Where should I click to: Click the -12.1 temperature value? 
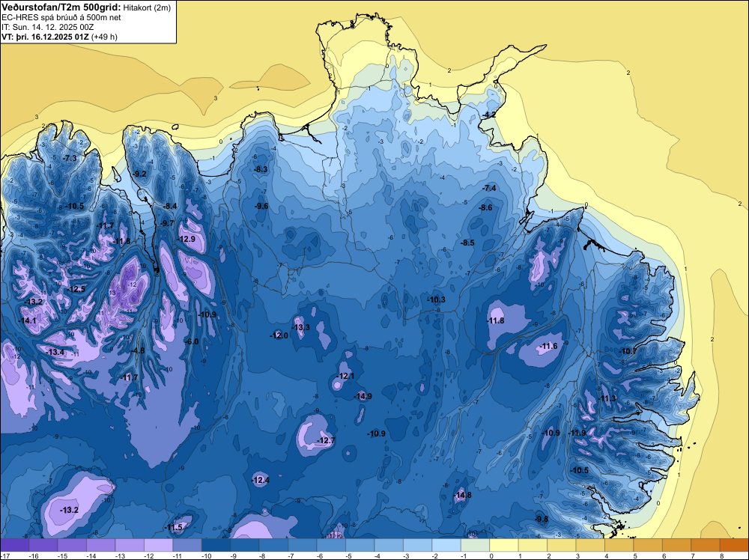pos(345,376)
